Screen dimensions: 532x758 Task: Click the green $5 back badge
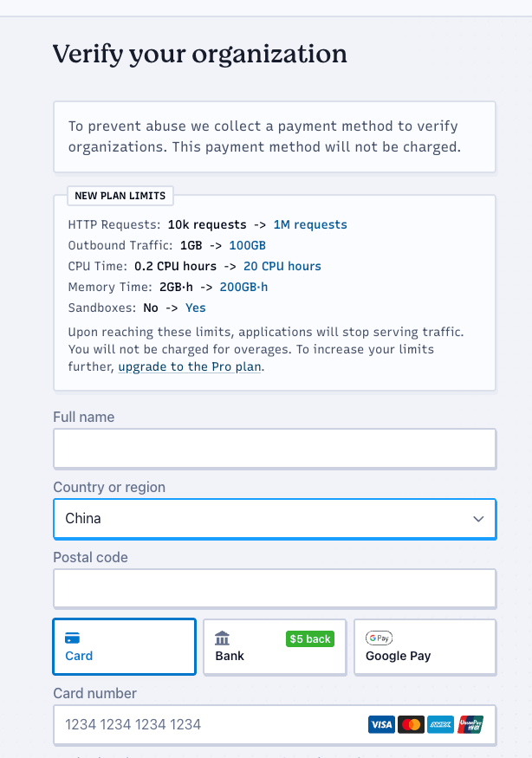coord(309,639)
